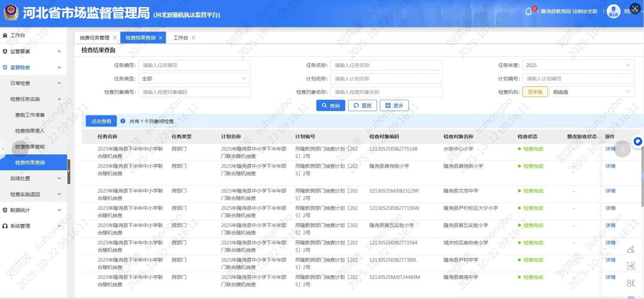Click the headset icon beside 系统管理

[5, 226]
